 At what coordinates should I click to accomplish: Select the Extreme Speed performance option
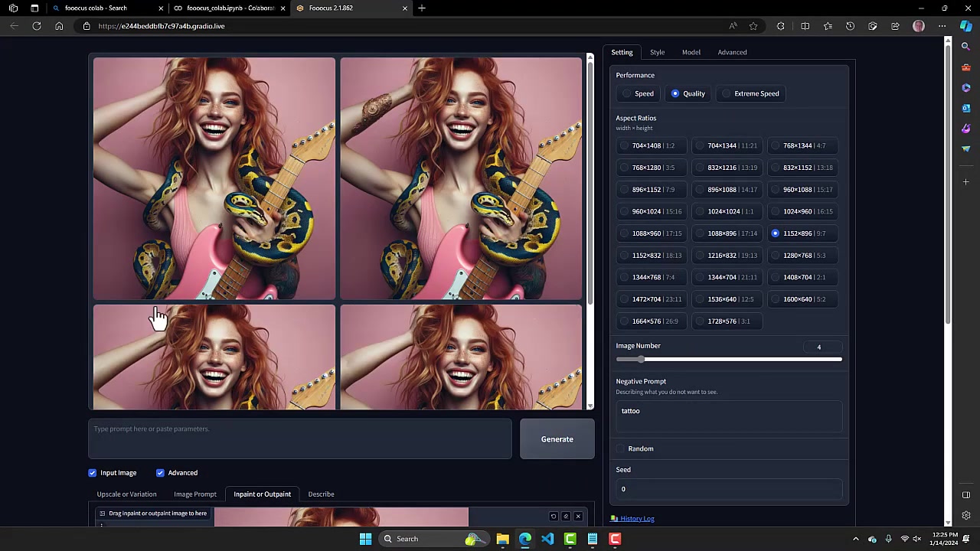751,93
